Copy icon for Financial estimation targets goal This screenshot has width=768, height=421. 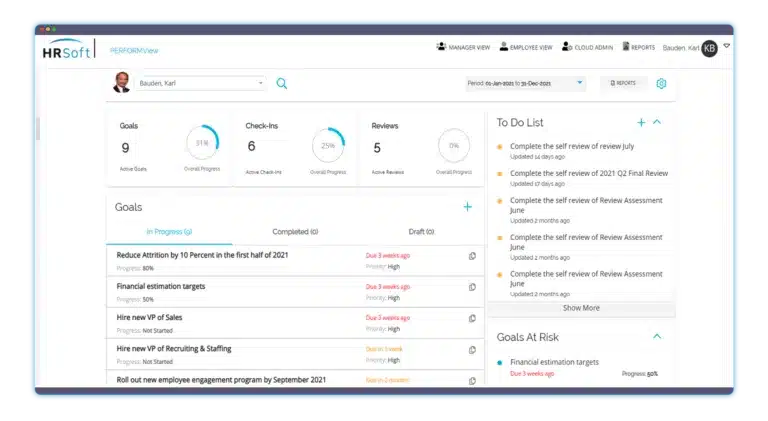click(472, 287)
